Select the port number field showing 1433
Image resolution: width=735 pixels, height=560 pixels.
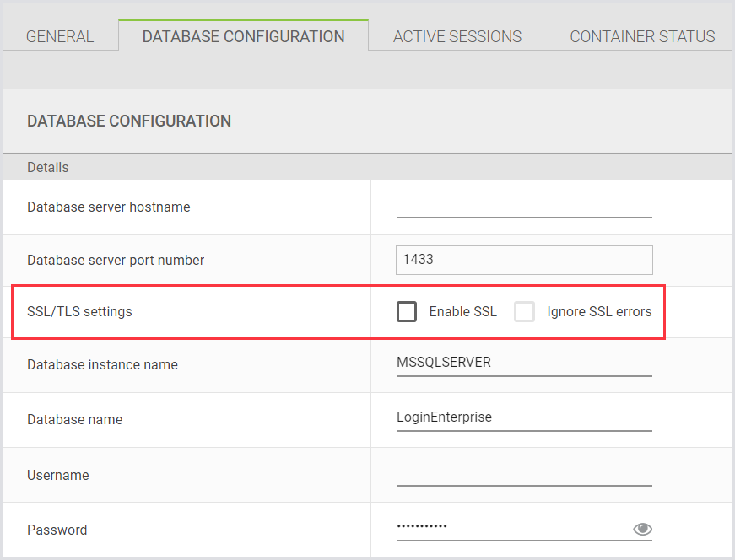(523, 260)
